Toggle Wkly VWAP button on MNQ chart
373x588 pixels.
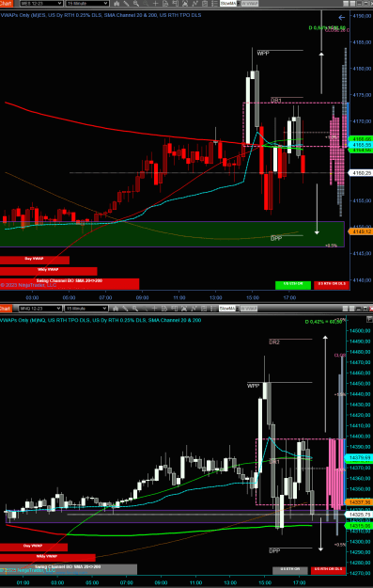(48, 558)
